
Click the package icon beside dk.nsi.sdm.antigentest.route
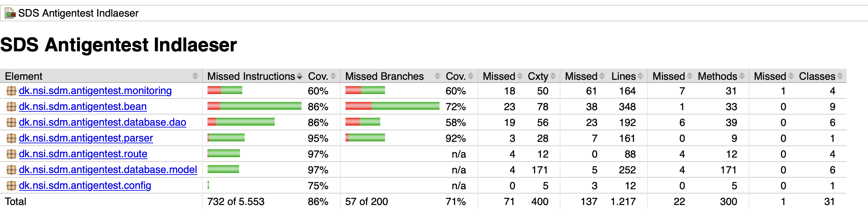(x=11, y=154)
